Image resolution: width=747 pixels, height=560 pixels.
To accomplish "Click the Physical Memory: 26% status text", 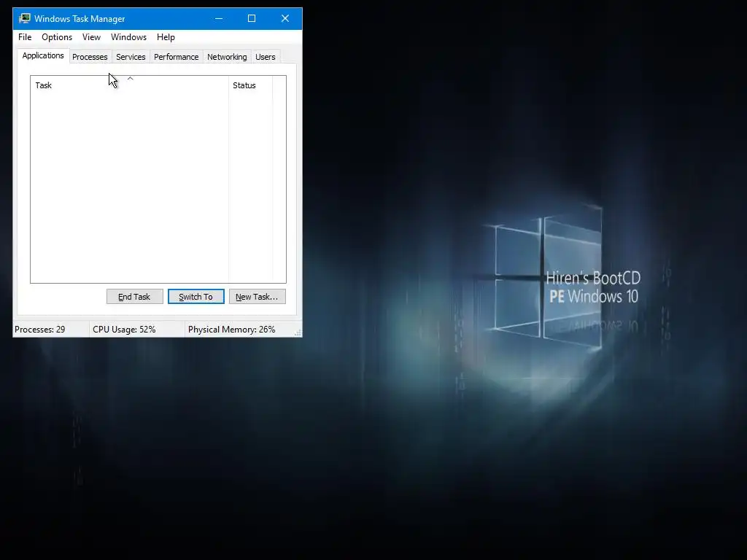I will click(x=231, y=330).
